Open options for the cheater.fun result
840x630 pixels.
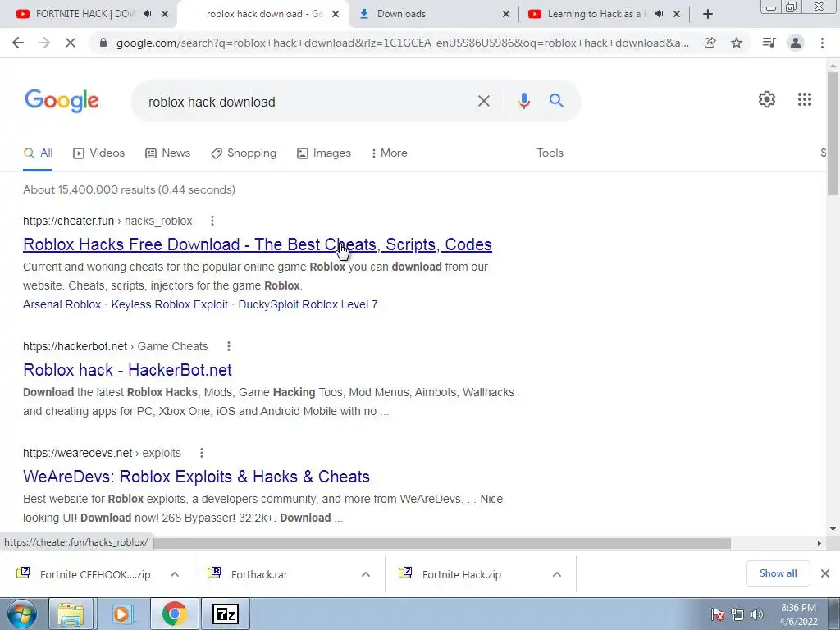(212, 221)
